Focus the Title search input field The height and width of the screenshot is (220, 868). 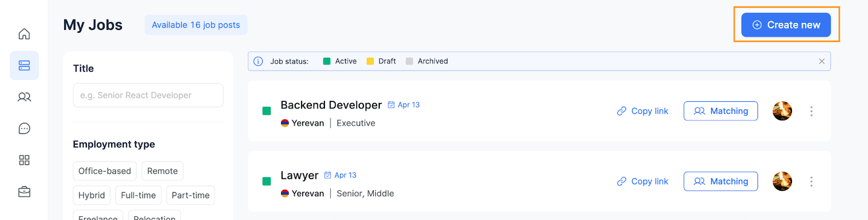pos(148,95)
